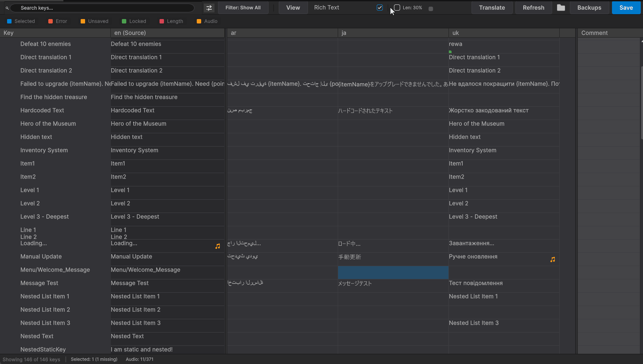Click the en (Source) column header
The height and width of the screenshot is (364, 643).
167,32
